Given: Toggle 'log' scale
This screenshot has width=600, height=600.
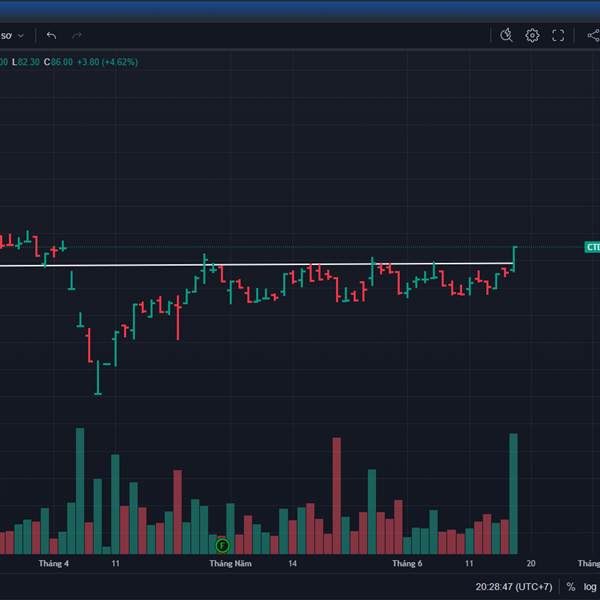Looking at the screenshot, I should coord(590,587).
